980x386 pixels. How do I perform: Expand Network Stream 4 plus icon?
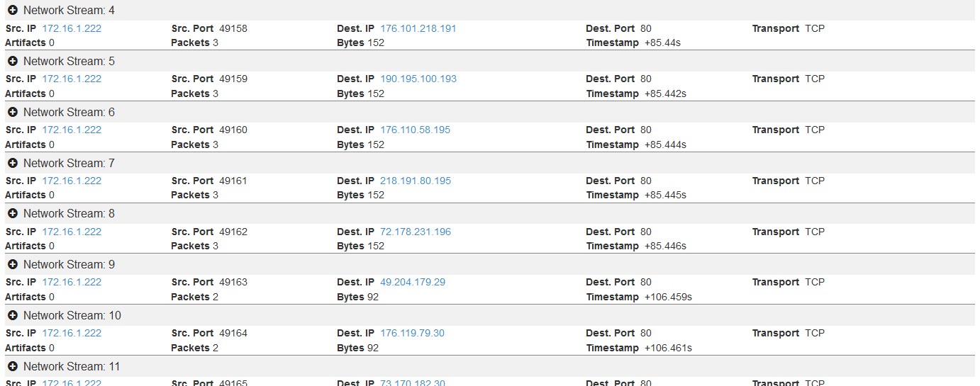click(x=13, y=11)
